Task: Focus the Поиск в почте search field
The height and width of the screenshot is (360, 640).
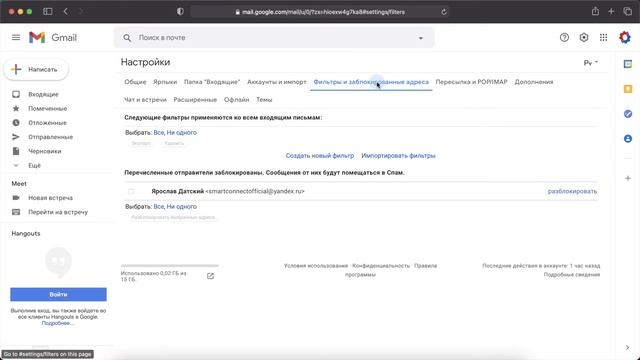Action: [273, 38]
